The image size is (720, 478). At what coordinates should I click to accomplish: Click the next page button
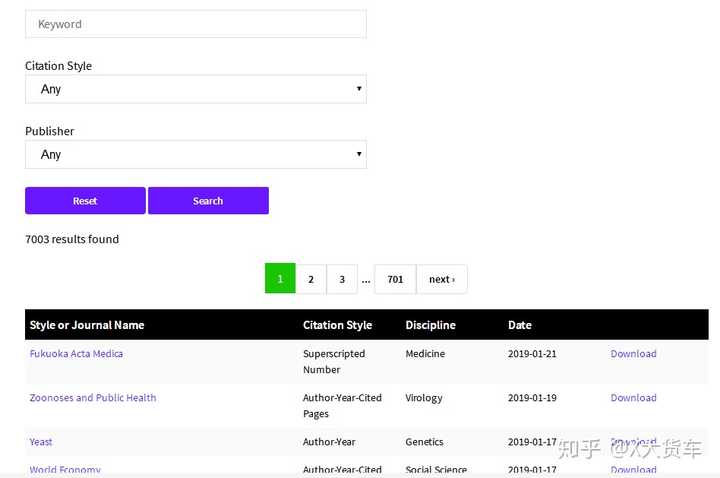click(x=442, y=279)
